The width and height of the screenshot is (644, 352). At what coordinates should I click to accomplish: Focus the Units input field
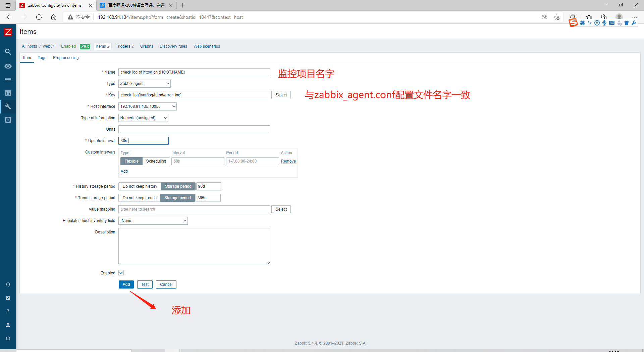[194, 129]
